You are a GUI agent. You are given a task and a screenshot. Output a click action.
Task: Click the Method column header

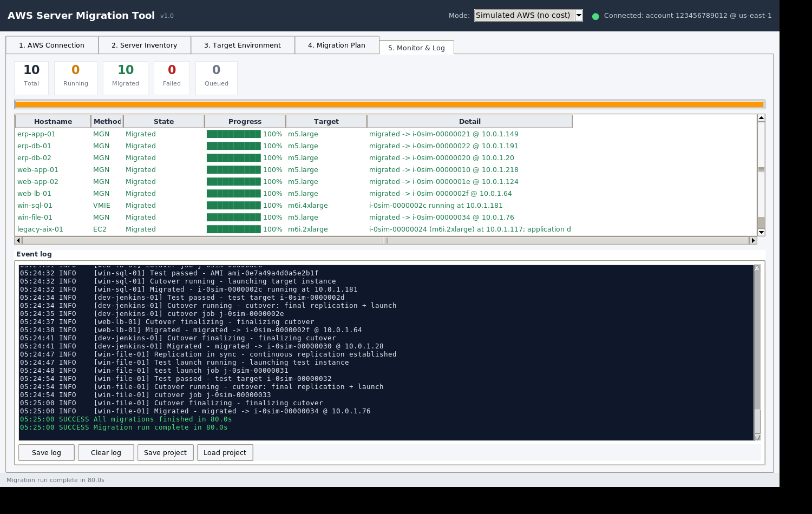[x=107, y=122]
